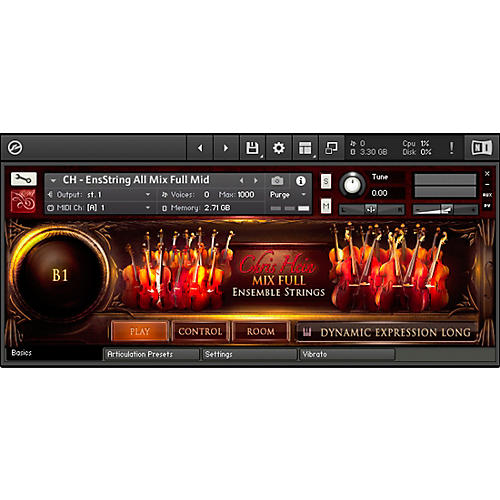Open the workspace layout panel icon
Image resolution: width=500 pixels, height=500 pixels.
(305, 148)
